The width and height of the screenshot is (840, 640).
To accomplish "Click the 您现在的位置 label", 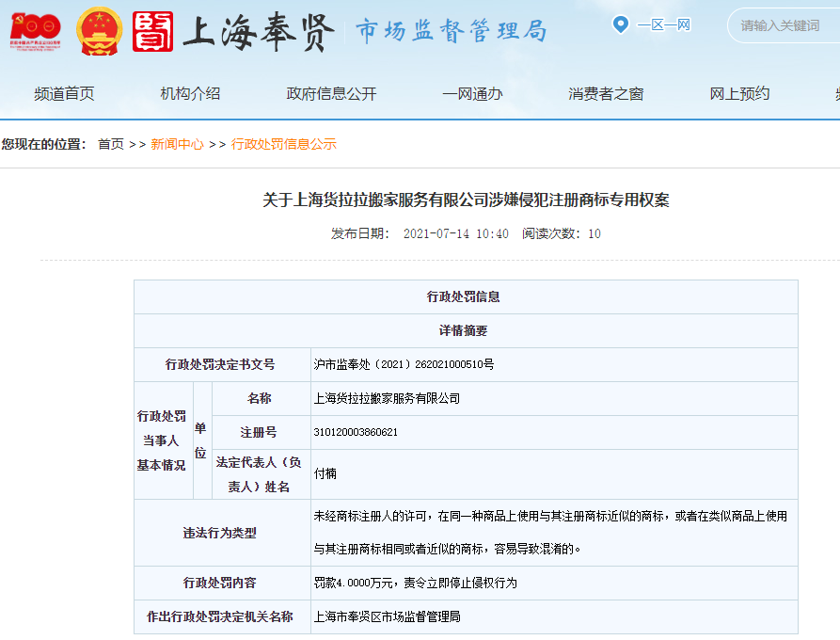I will pos(44,144).
